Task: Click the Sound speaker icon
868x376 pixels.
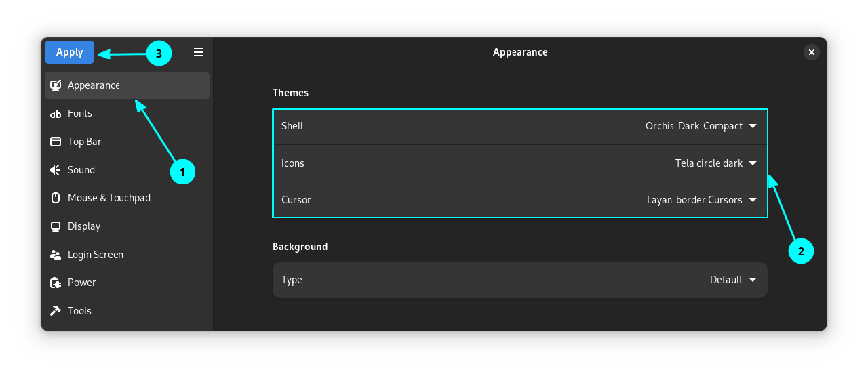Action: point(56,170)
